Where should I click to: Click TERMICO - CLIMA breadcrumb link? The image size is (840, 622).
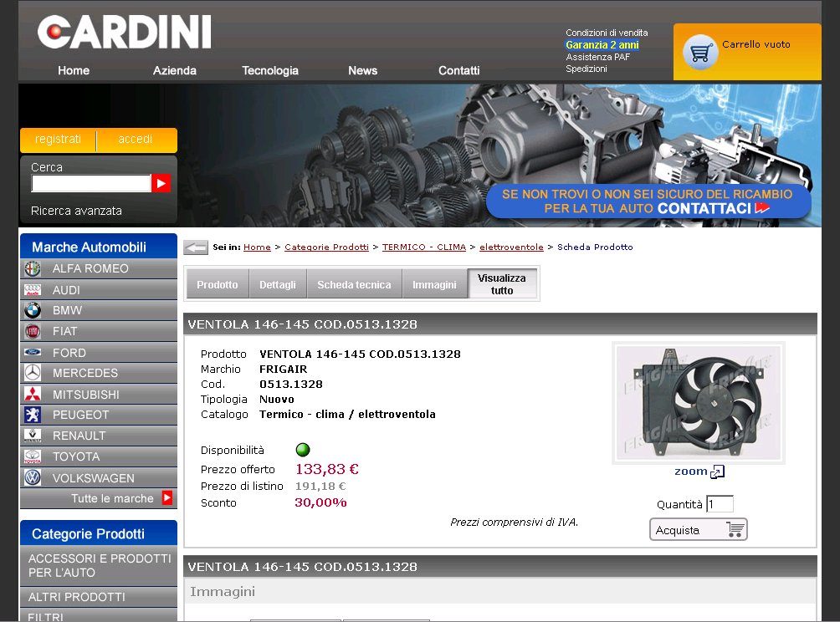(x=423, y=247)
